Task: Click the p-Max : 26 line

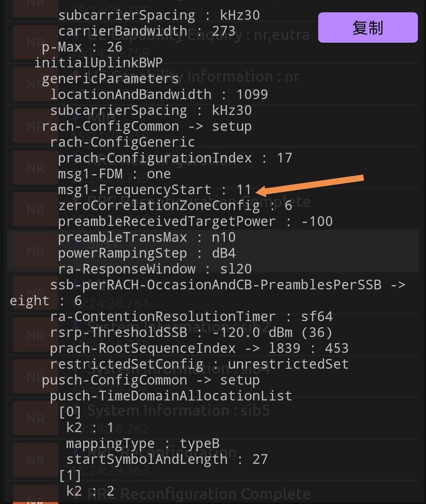Action: point(82,47)
